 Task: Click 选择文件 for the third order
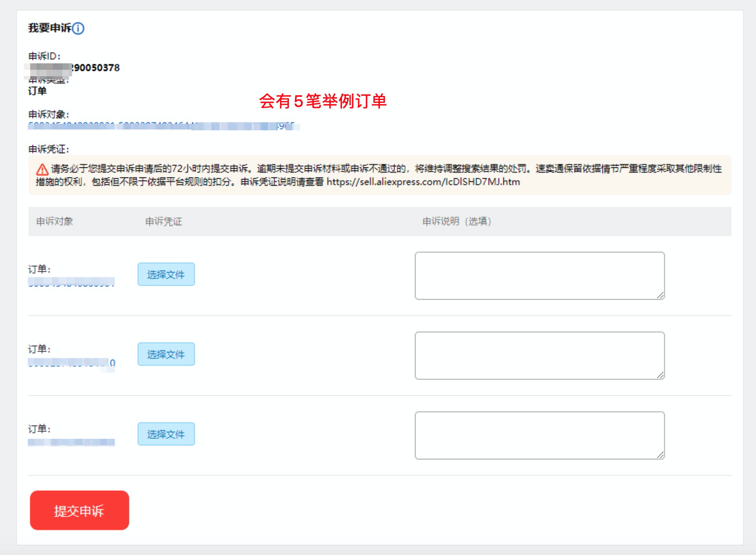[x=166, y=434]
